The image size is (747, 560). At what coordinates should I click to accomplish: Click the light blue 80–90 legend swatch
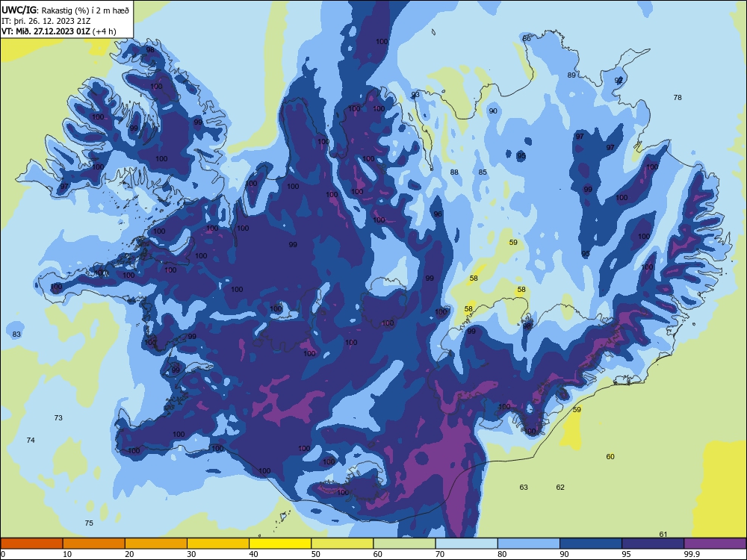529,544
